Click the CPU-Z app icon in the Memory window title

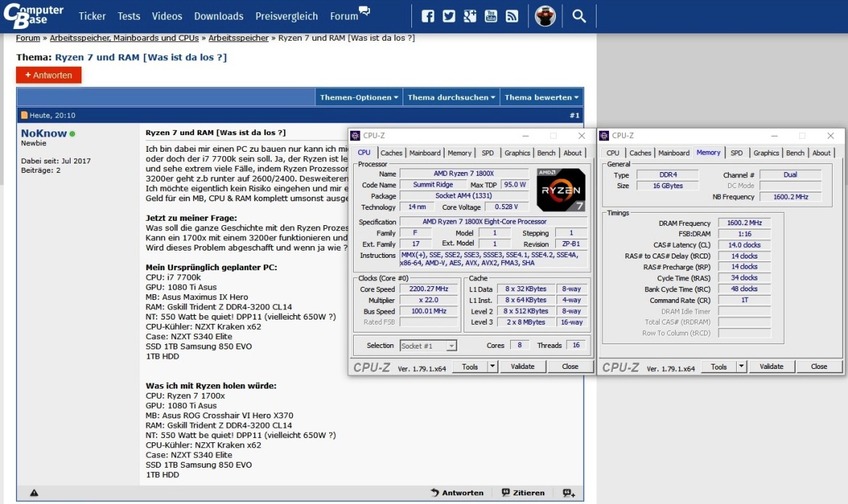[x=605, y=136]
